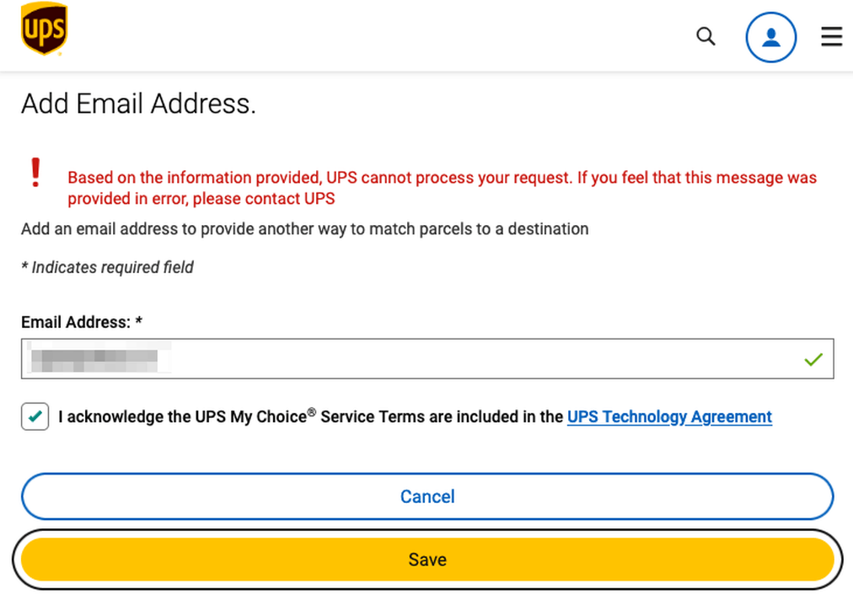853x616 pixels.
Task: Open the UPS Technology Agreement link
Action: pos(669,416)
